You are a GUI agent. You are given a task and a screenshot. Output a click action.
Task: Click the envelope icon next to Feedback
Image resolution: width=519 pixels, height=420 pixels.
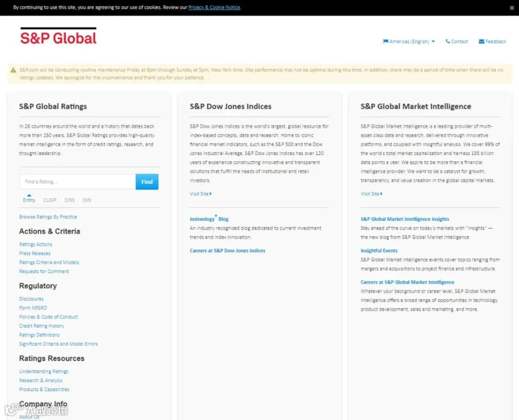tap(482, 41)
